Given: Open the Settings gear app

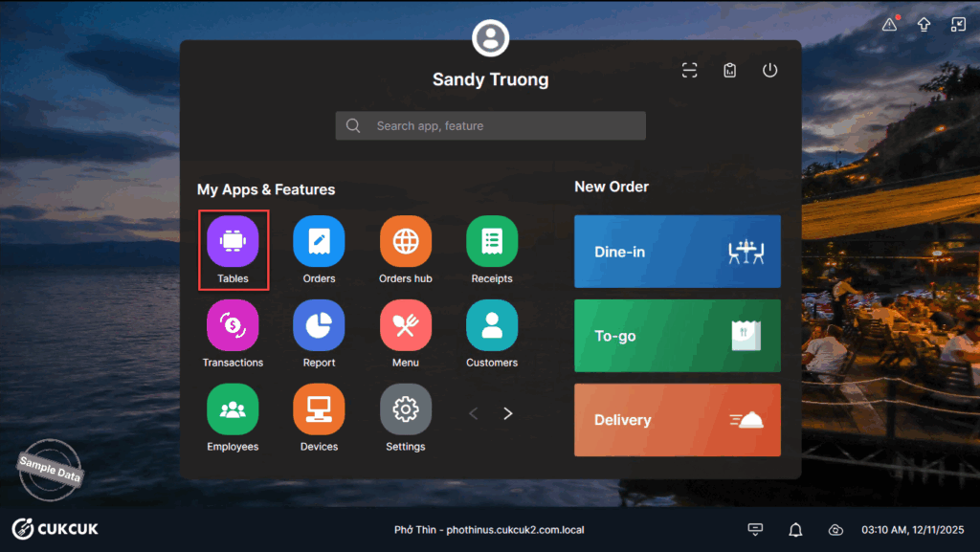Looking at the screenshot, I should tap(406, 409).
